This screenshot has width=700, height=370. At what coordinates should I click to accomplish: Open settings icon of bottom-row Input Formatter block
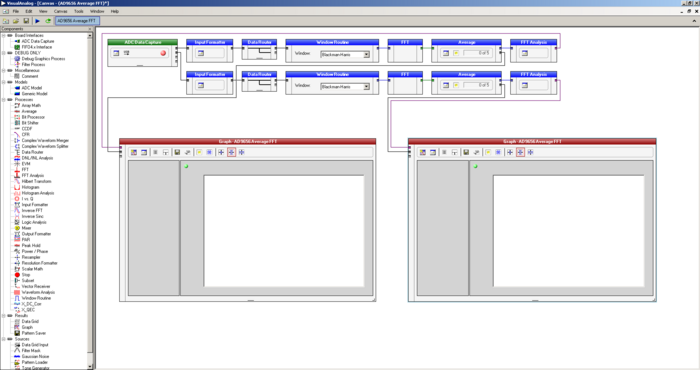point(201,85)
